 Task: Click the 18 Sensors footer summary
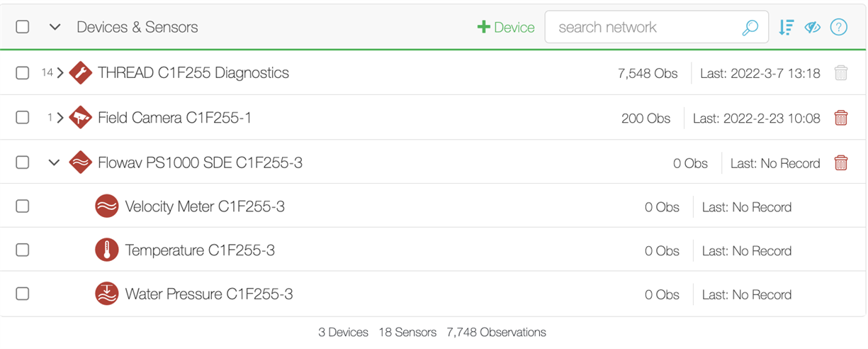[407, 332]
